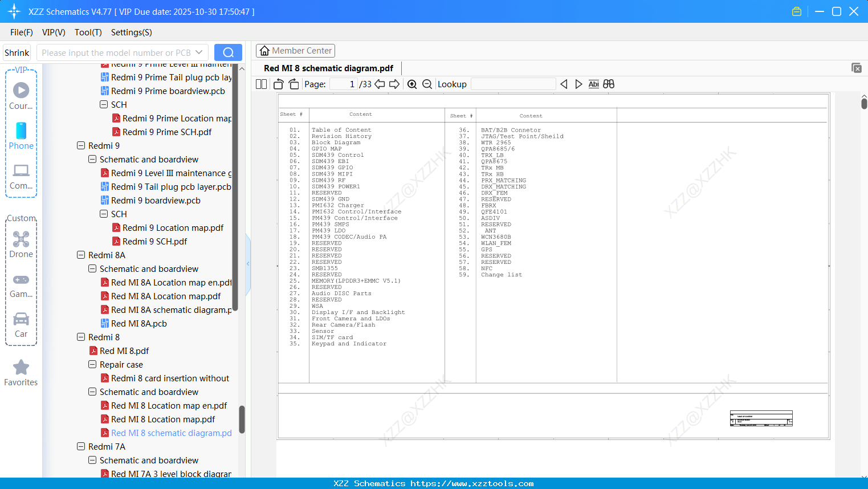
Task: Open Redmi 9 Prime SCH.pdf
Action: coord(167,132)
